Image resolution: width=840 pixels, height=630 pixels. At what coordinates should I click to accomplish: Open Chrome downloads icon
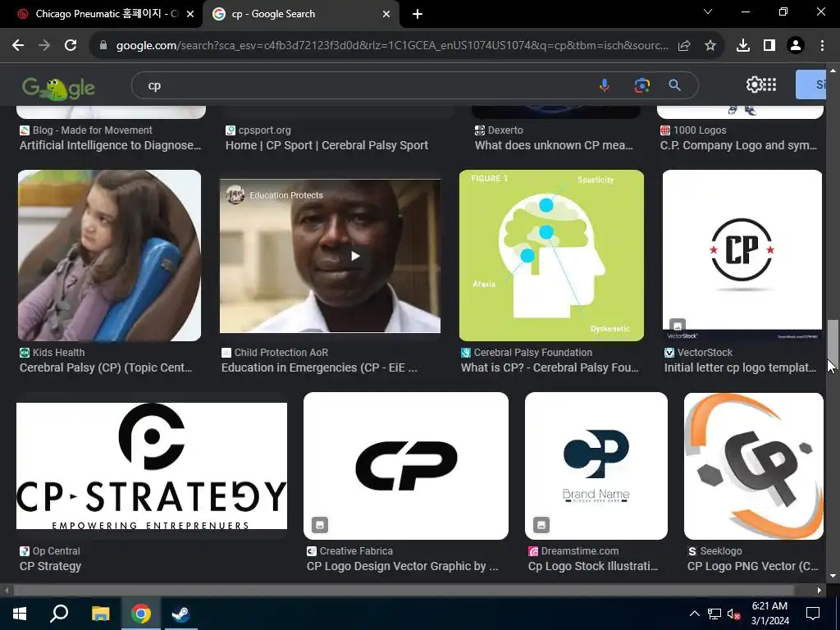pyautogui.click(x=743, y=46)
